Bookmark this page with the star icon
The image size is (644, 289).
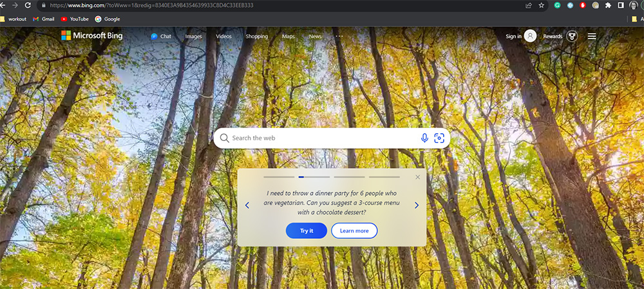pos(542,5)
